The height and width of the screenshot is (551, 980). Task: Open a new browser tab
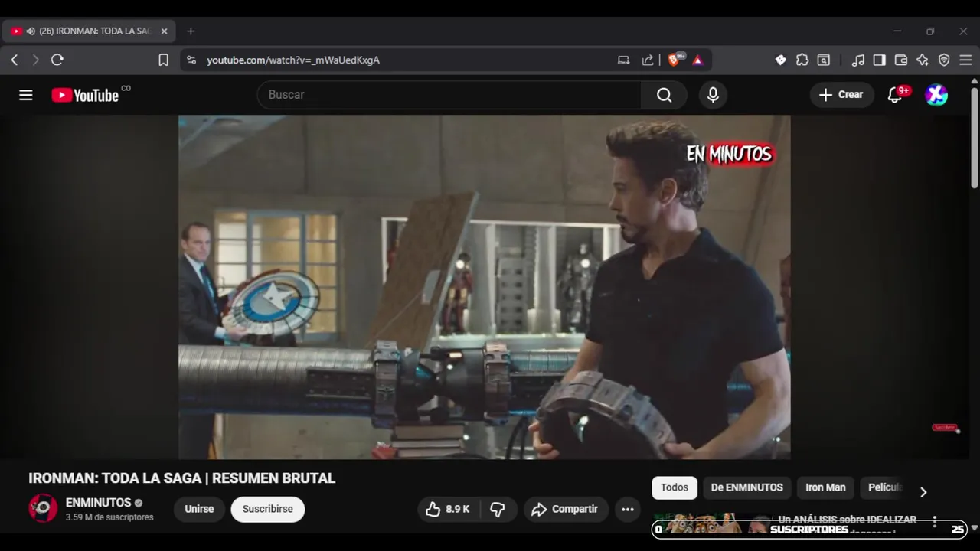pos(191,31)
